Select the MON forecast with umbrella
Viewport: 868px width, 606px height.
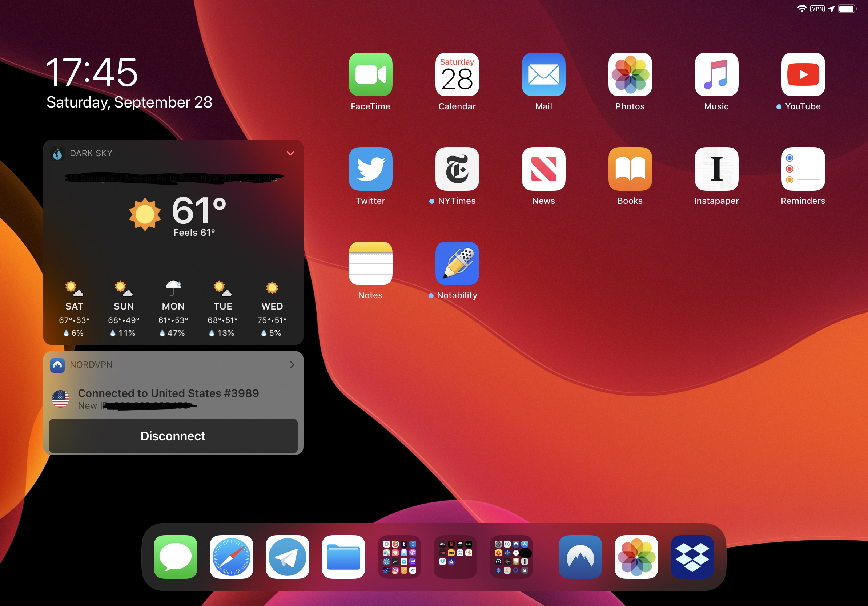tap(173, 309)
